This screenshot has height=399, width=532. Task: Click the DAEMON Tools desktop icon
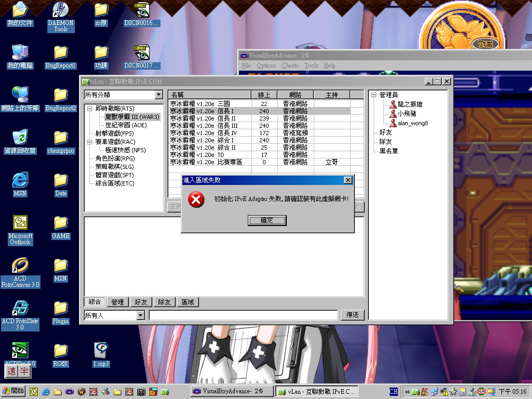pyautogui.click(x=61, y=16)
